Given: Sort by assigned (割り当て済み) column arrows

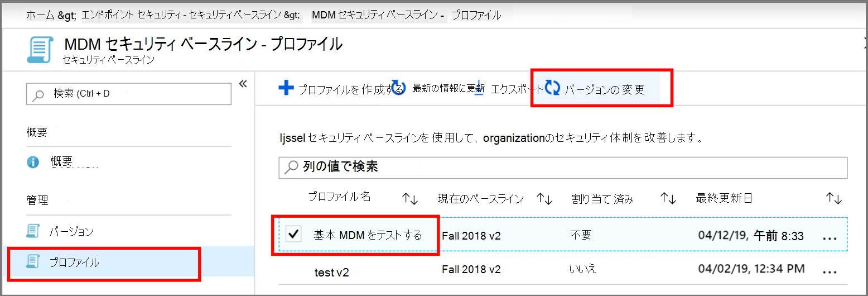Looking at the screenshot, I should [668, 198].
